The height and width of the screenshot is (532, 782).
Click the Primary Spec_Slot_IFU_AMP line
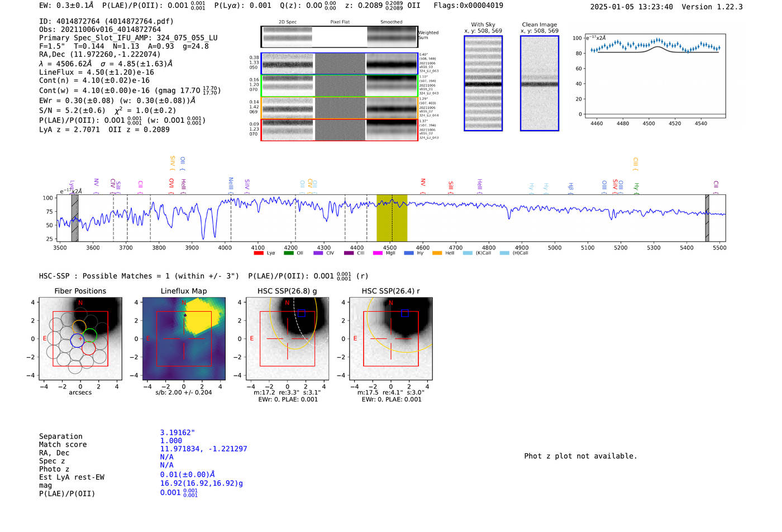click(x=128, y=38)
